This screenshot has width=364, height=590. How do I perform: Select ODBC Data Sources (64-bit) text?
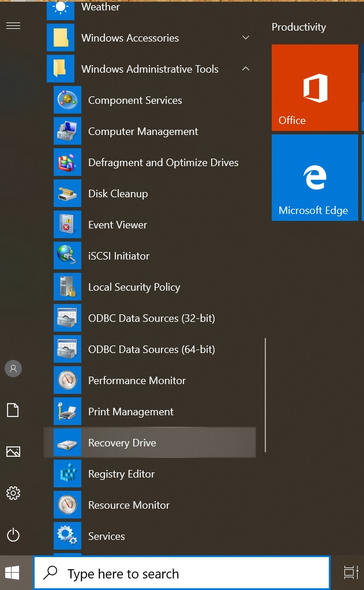pyautogui.click(x=152, y=350)
